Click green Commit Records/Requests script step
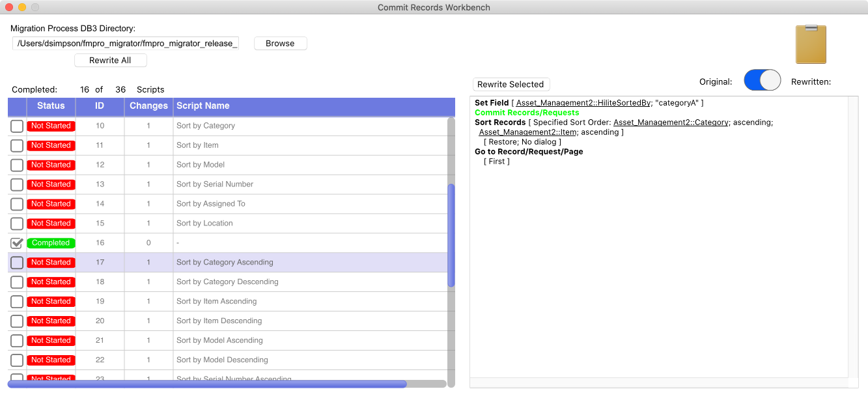This screenshot has width=868, height=404. 527,113
